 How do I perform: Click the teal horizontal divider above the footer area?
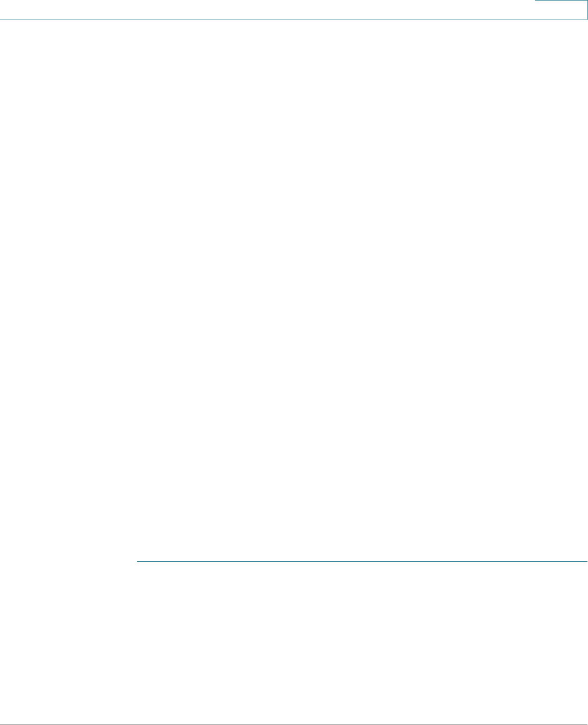[x=362, y=561]
